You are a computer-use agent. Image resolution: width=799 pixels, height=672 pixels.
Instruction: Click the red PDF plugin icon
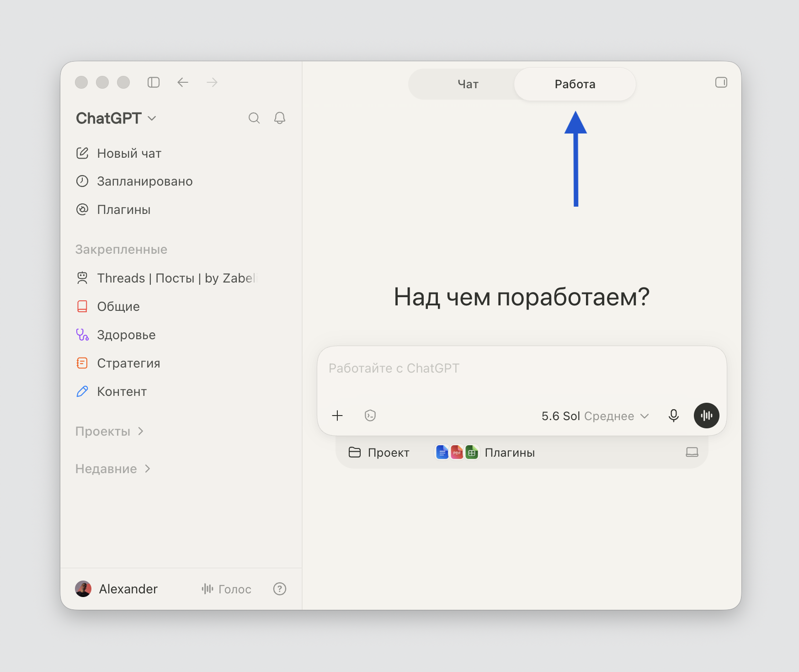click(457, 453)
